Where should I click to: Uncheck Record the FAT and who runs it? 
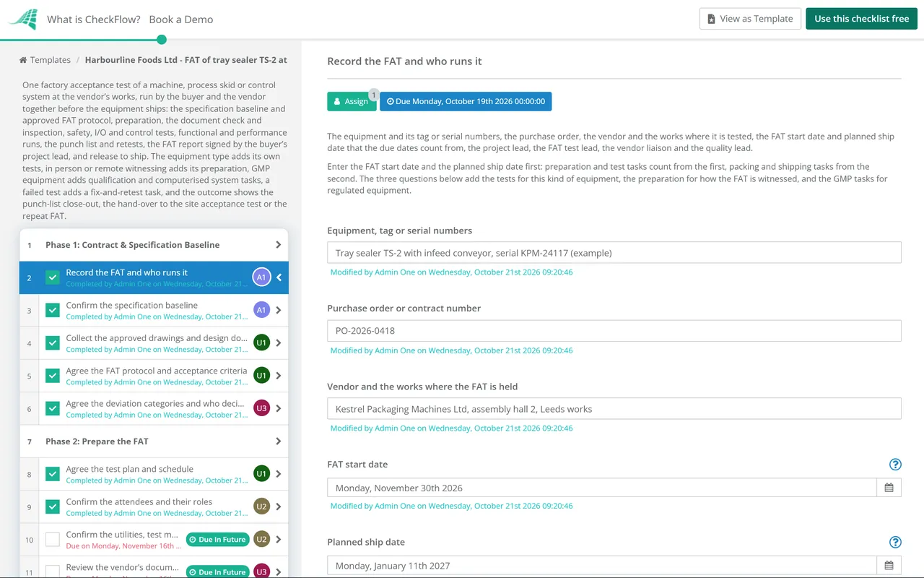53,277
